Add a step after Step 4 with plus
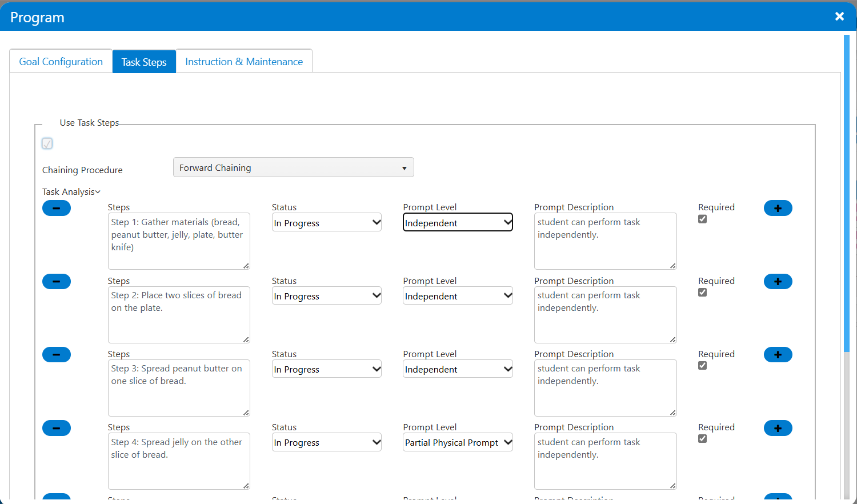 (778, 428)
